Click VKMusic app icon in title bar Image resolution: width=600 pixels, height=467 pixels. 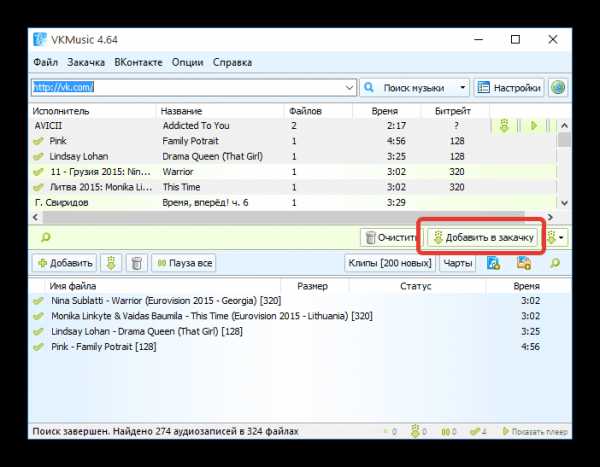coord(39,39)
